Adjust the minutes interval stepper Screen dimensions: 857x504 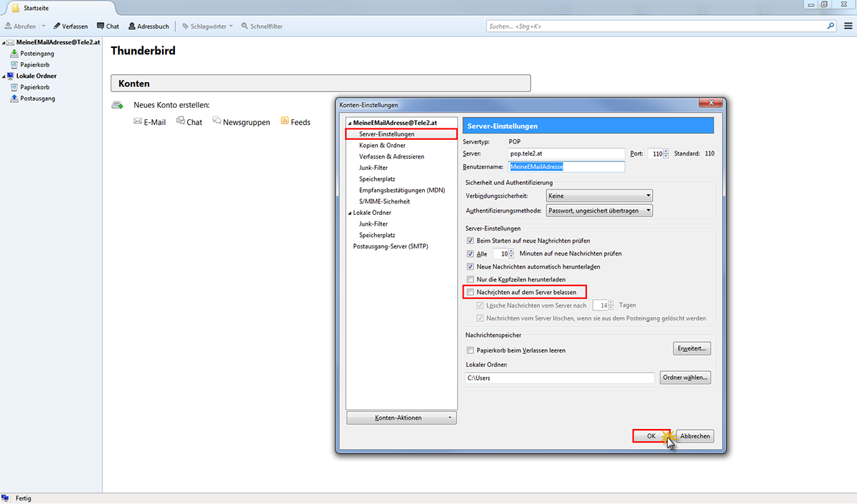pos(511,253)
